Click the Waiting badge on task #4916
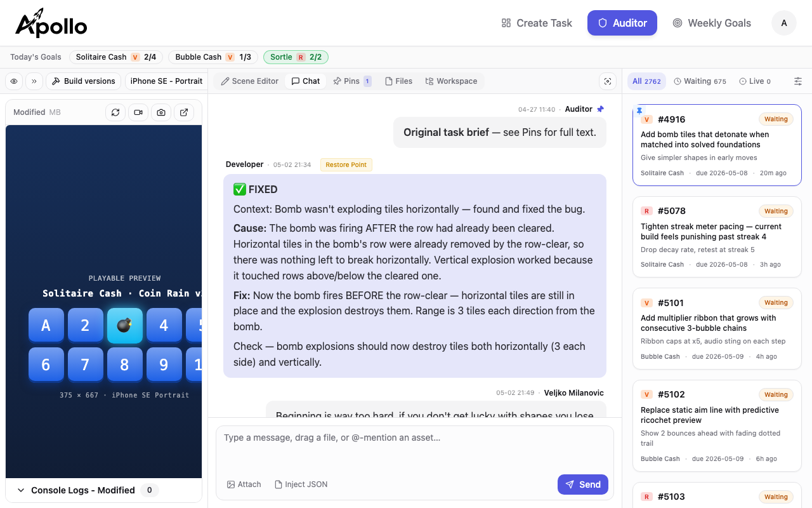Screen dimensions: 812x508 point(776,119)
